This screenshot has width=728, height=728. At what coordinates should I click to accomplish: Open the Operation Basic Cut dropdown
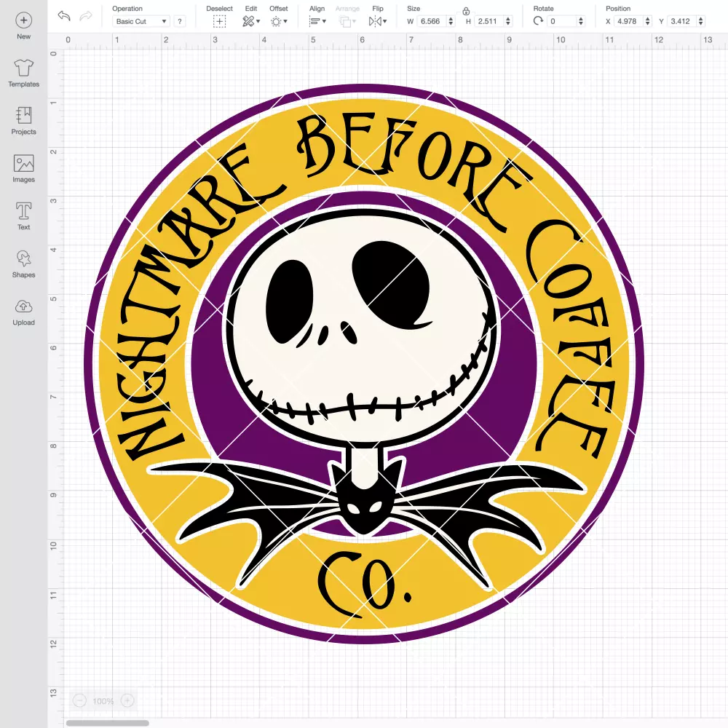[141, 21]
